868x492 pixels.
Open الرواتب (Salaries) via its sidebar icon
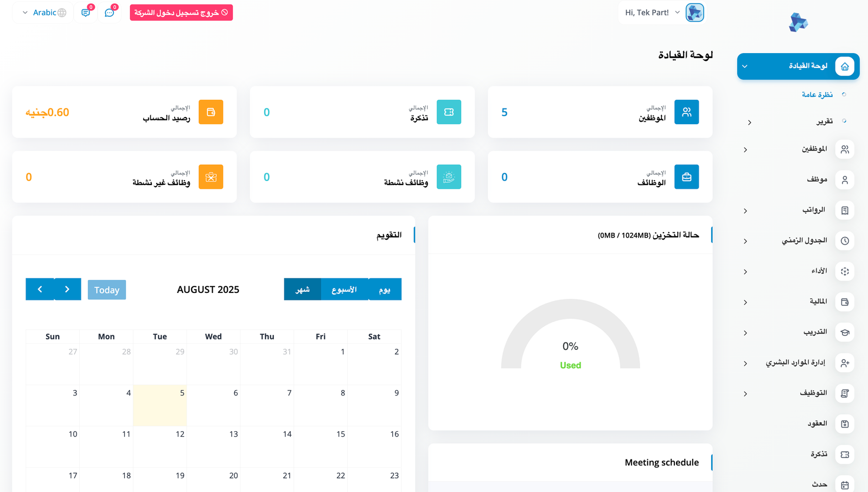[845, 210]
